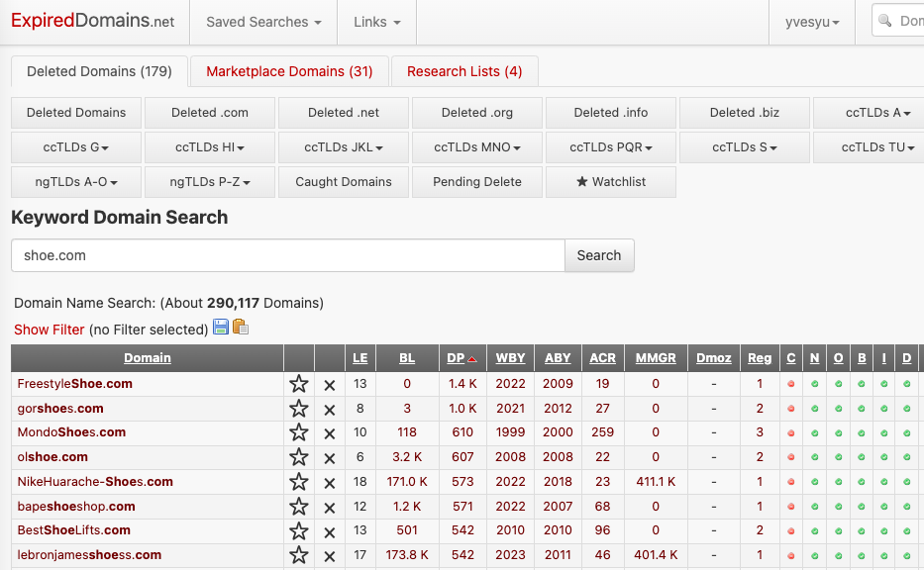Click the star icon beside olshoe.com
924x570 pixels.
pyautogui.click(x=299, y=457)
